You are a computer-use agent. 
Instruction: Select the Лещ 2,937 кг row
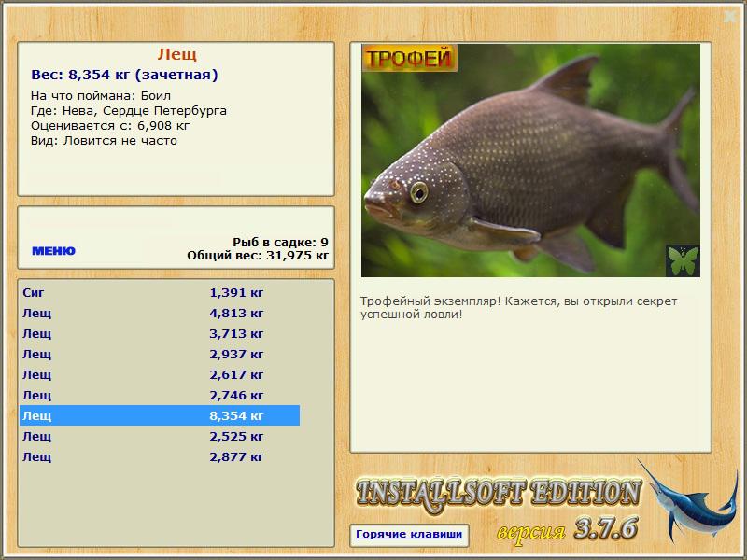[160, 354]
